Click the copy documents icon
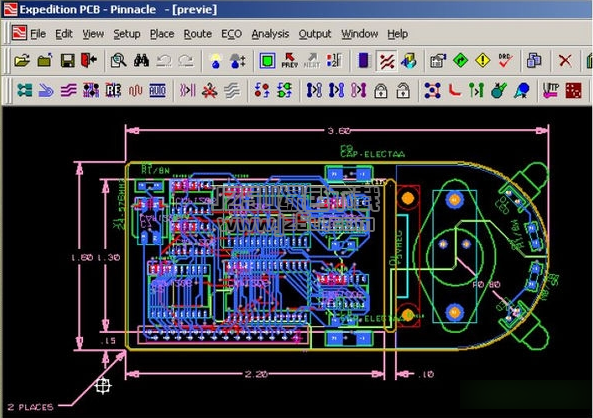593x418 pixels. pyautogui.click(x=534, y=61)
